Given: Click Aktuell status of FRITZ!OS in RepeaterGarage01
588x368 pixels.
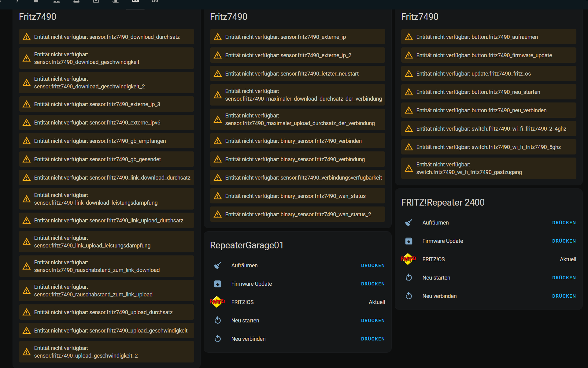Looking at the screenshot, I should [x=377, y=302].
